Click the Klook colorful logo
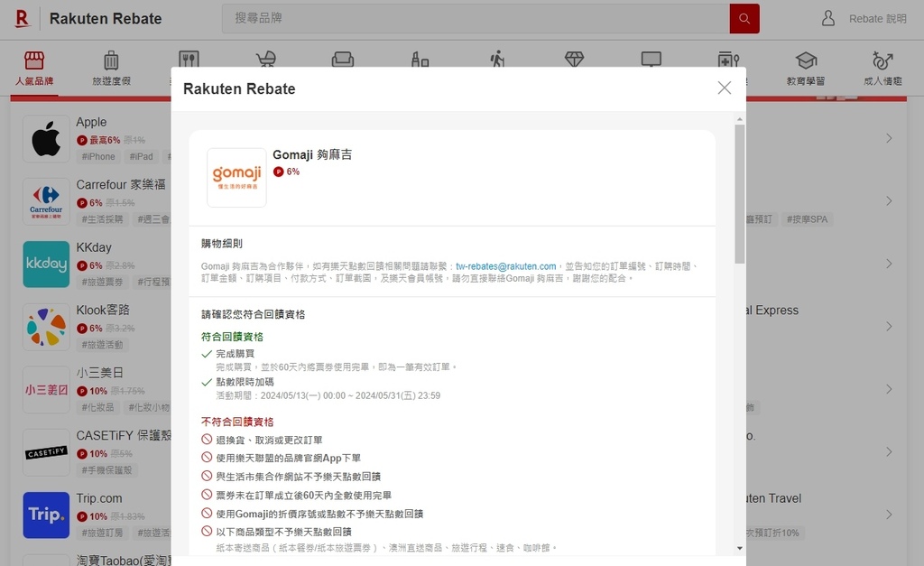Image resolution: width=924 pixels, height=566 pixels. [46, 327]
